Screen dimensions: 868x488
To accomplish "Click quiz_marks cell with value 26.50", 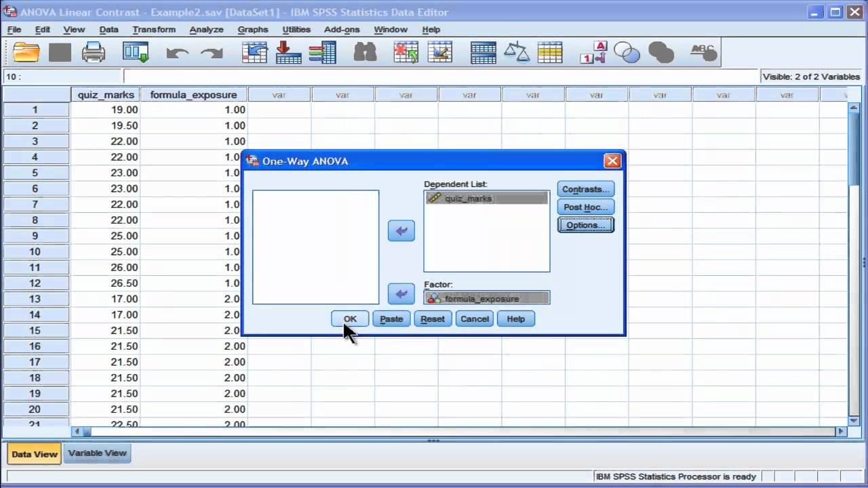I will coord(106,283).
